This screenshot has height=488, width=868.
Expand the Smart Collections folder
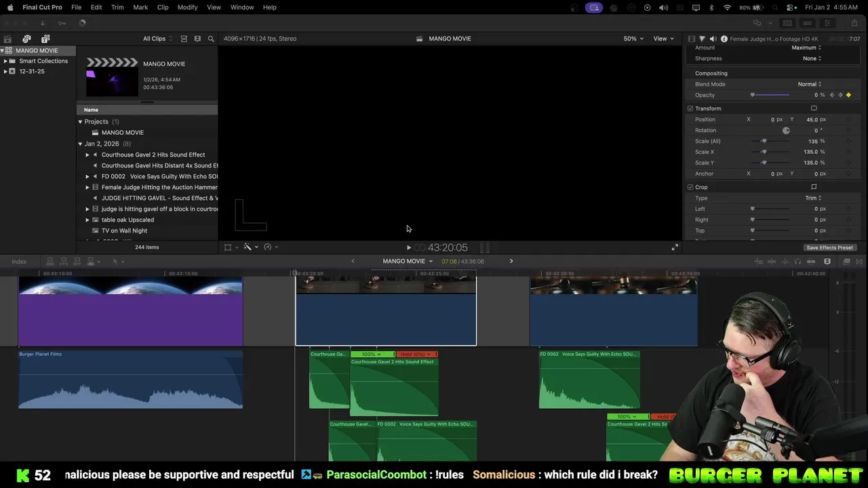click(5, 61)
